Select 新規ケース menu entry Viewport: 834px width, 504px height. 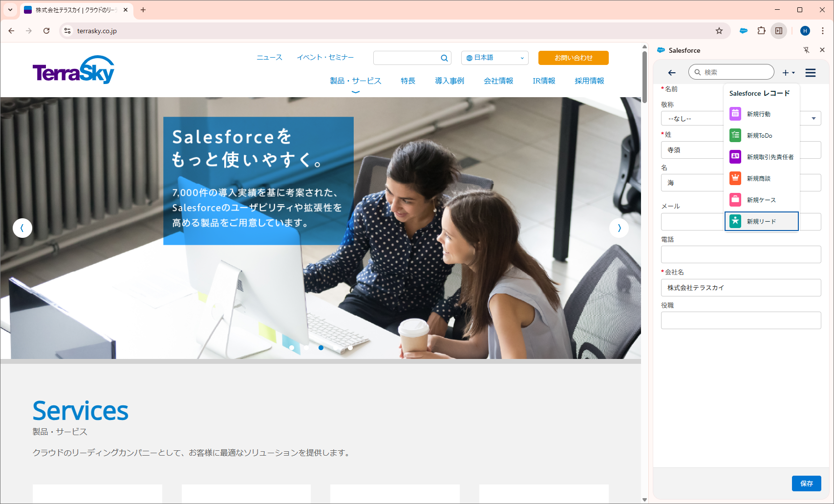click(x=761, y=200)
